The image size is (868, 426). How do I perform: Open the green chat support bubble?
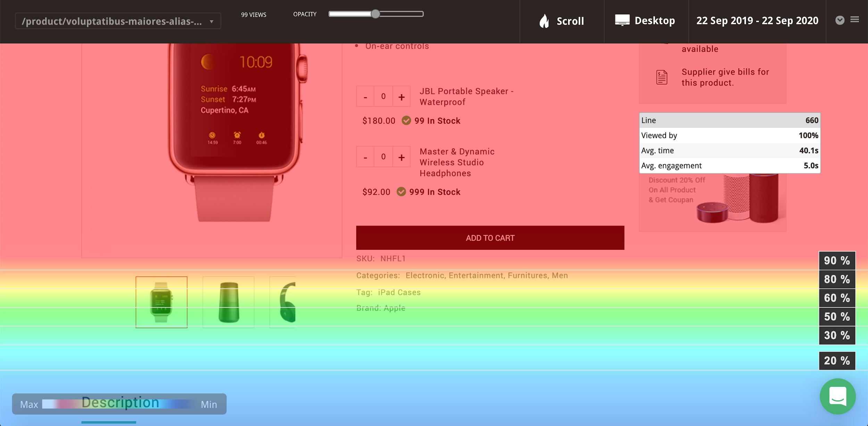(x=838, y=396)
